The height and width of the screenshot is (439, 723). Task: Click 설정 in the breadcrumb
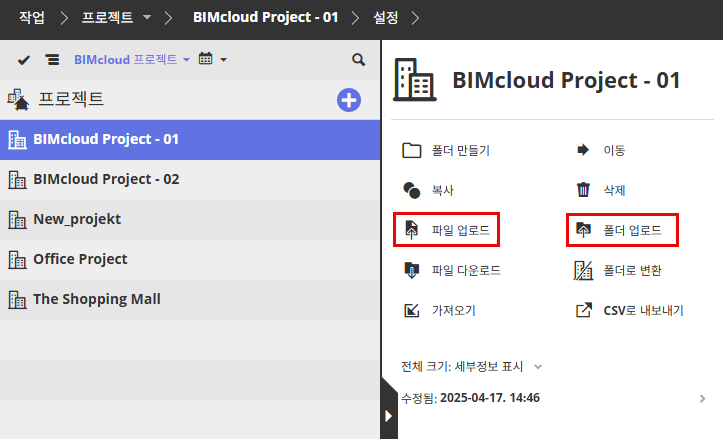click(x=385, y=18)
